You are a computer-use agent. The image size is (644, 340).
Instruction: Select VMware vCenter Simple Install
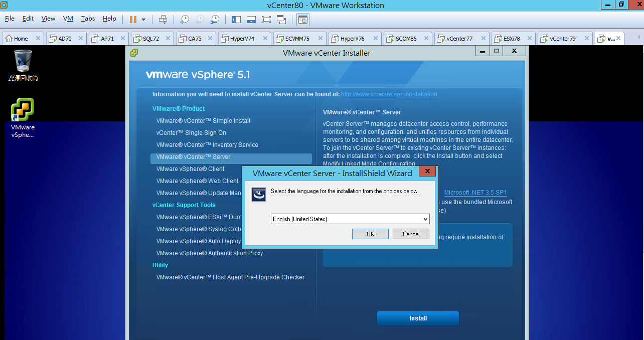point(203,121)
